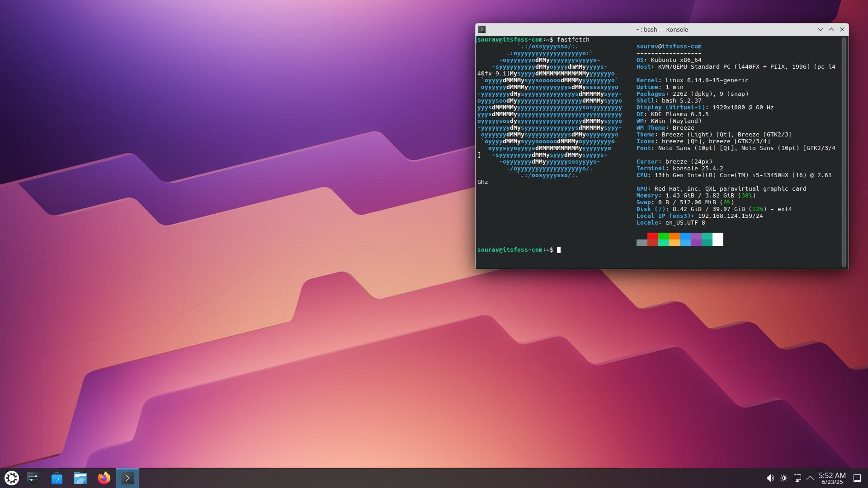
Task: Open the window menu via Konsole title bar icon
Action: click(483, 29)
